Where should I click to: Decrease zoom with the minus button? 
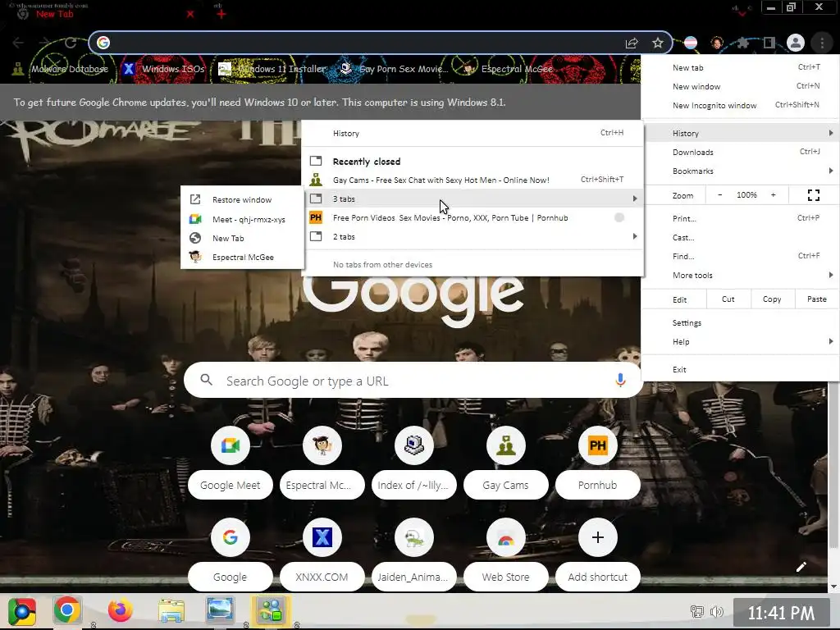[x=720, y=195]
